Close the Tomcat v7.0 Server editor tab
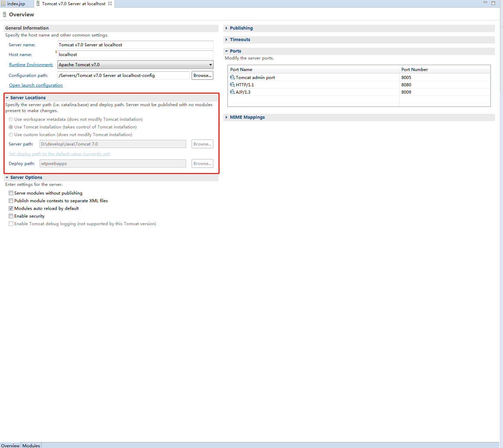Screen dimensions: 503x448 click(x=110, y=3)
